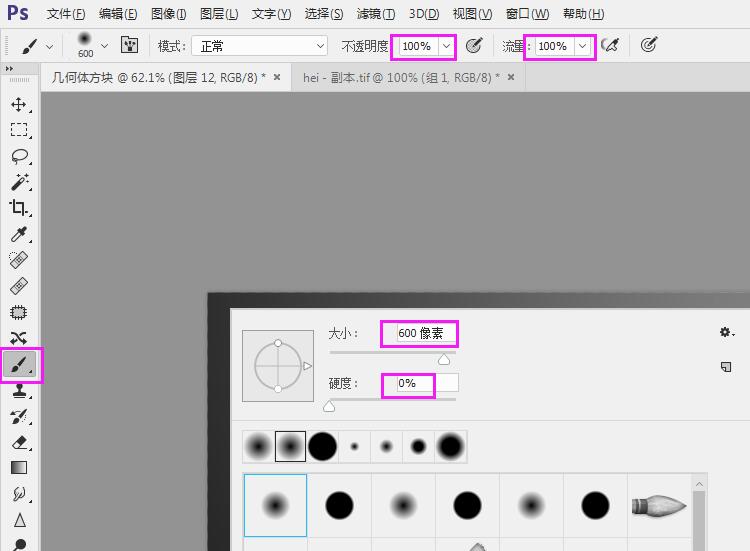Open brush preset picker arrow
750x551 pixels.
[x=104, y=46]
